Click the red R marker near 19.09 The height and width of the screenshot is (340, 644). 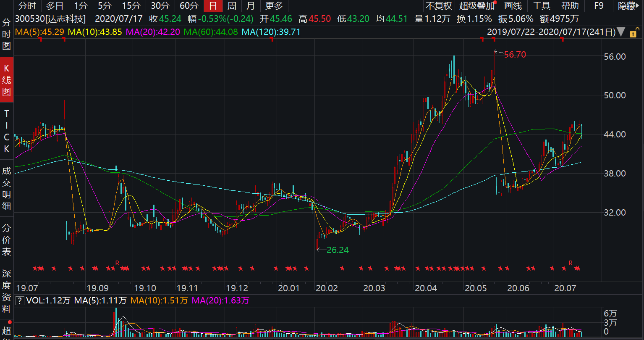117,263
